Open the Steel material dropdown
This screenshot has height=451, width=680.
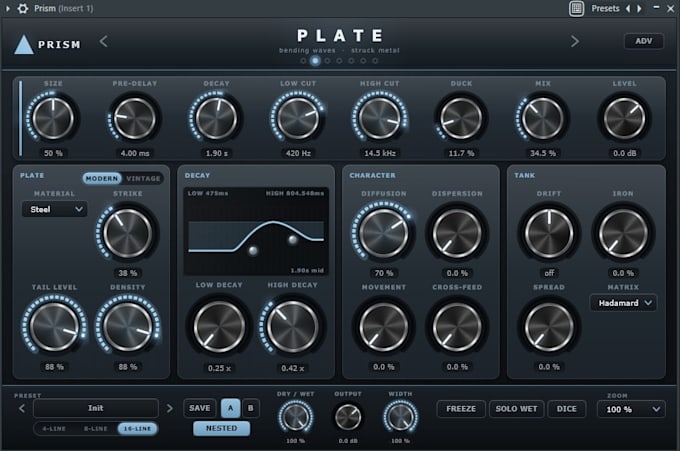click(x=54, y=209)
